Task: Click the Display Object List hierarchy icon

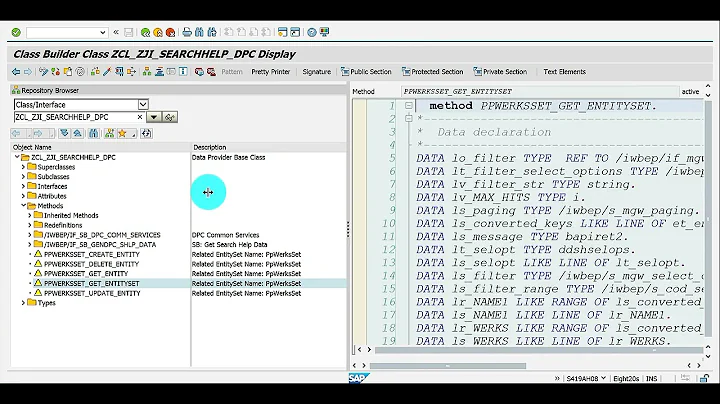Action: point(147,72)
